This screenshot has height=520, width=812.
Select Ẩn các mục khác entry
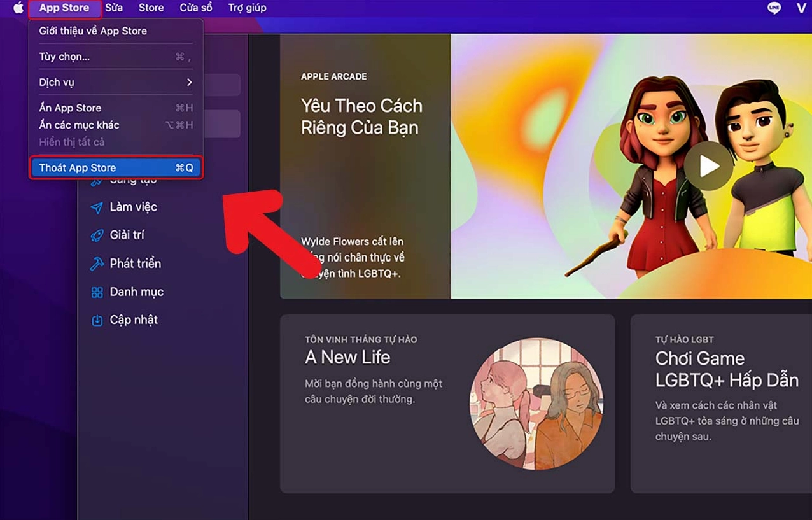pos(116,125)
